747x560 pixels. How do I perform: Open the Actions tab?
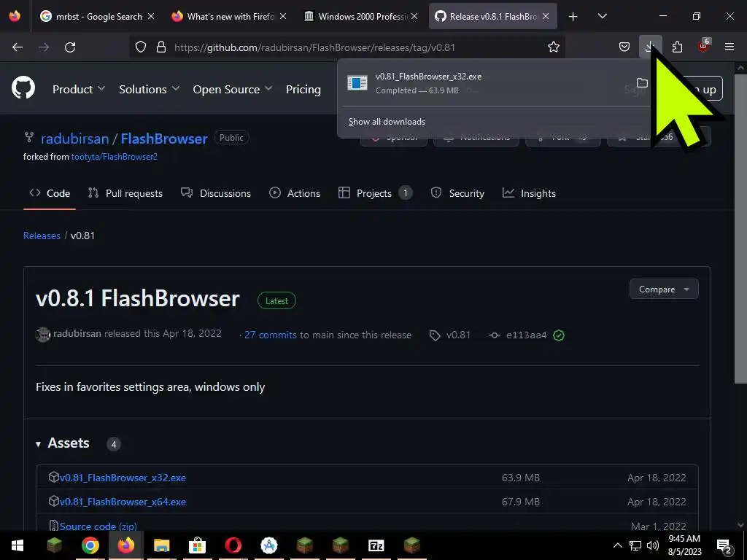[x=295, y=193]
